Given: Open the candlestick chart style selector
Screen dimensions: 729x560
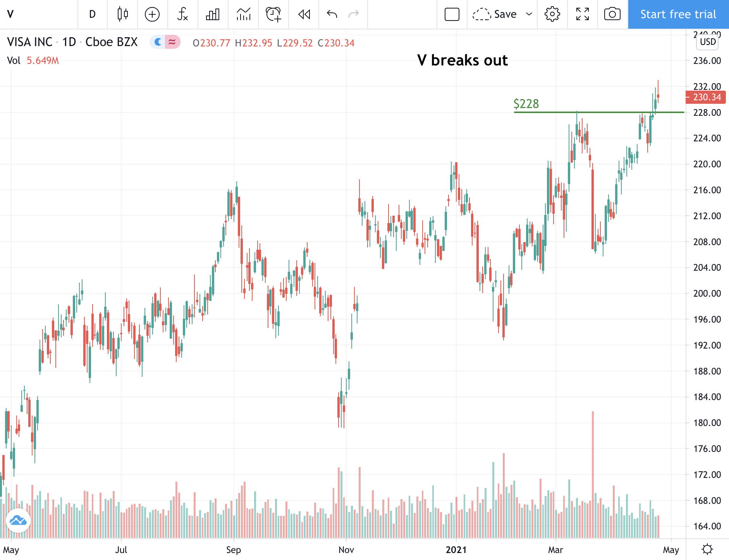Looking at the screenshot, I should (x=122, y=14).
